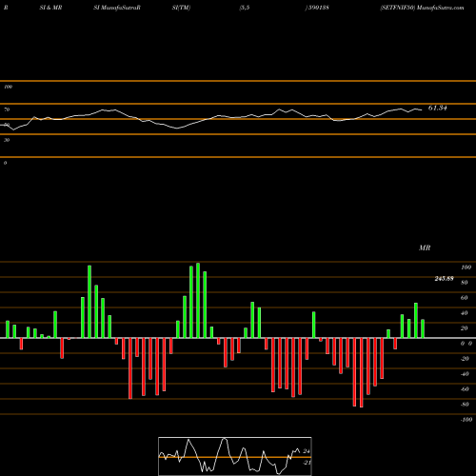Viewport: 476px width, 476px height.
Task: Click the 40 label on MR right axis
Action: (465, 313)
